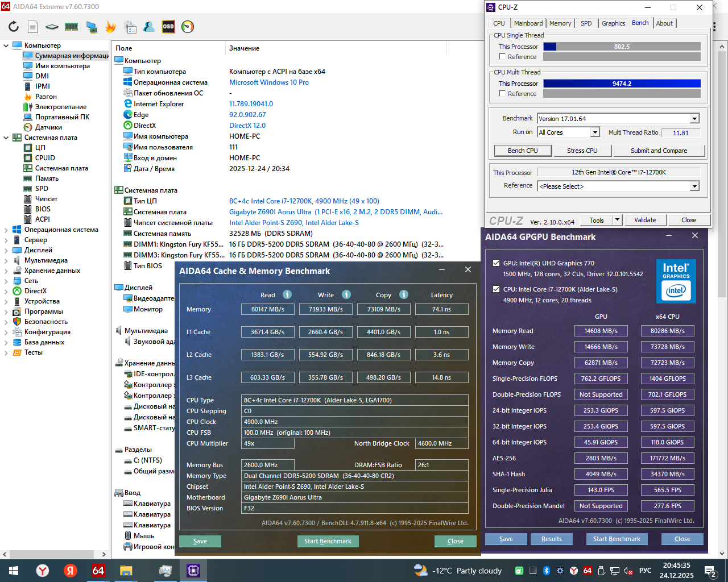Click the Refresh icon in AIDA64 toolbar

click(x=14, y=27)
